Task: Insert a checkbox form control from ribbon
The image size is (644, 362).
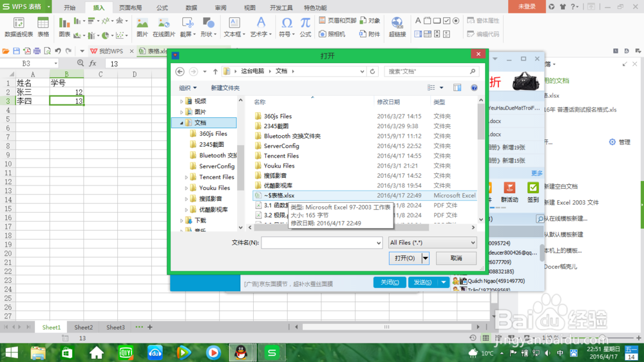Action: (446, 21)
